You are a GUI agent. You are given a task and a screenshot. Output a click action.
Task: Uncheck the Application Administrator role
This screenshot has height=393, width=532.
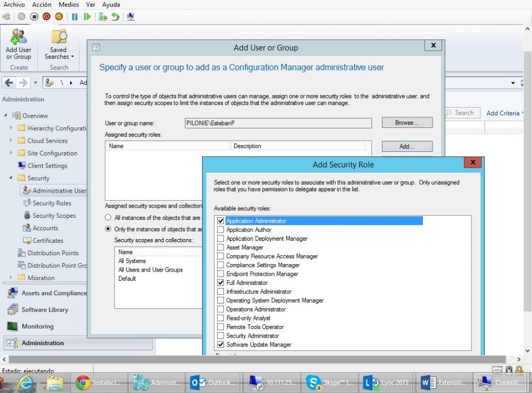221,221
